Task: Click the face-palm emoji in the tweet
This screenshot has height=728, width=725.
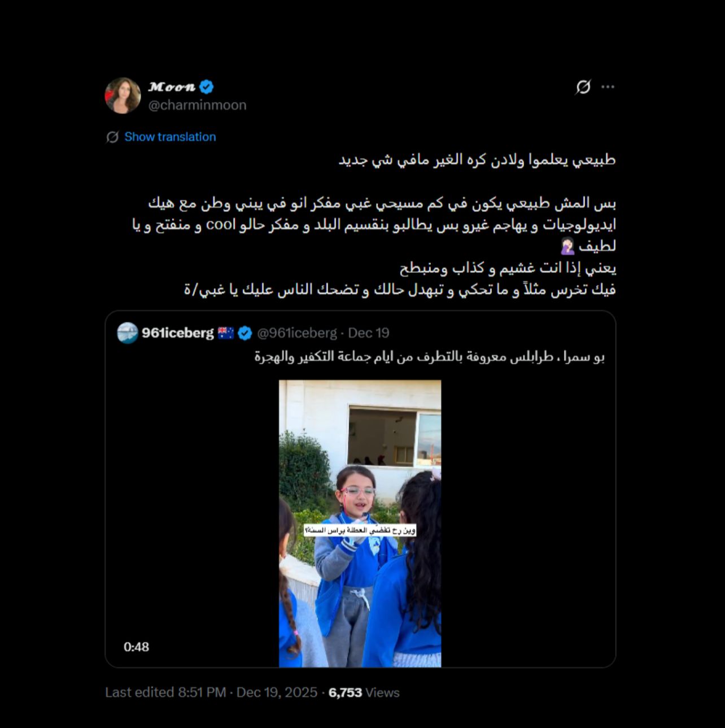Action: (x=567, y=246)
